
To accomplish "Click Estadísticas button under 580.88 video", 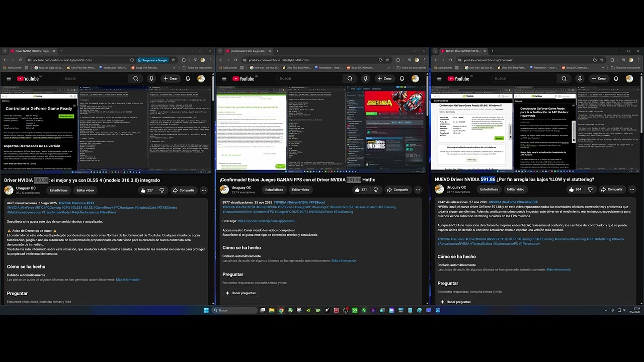I will (59, 190).
